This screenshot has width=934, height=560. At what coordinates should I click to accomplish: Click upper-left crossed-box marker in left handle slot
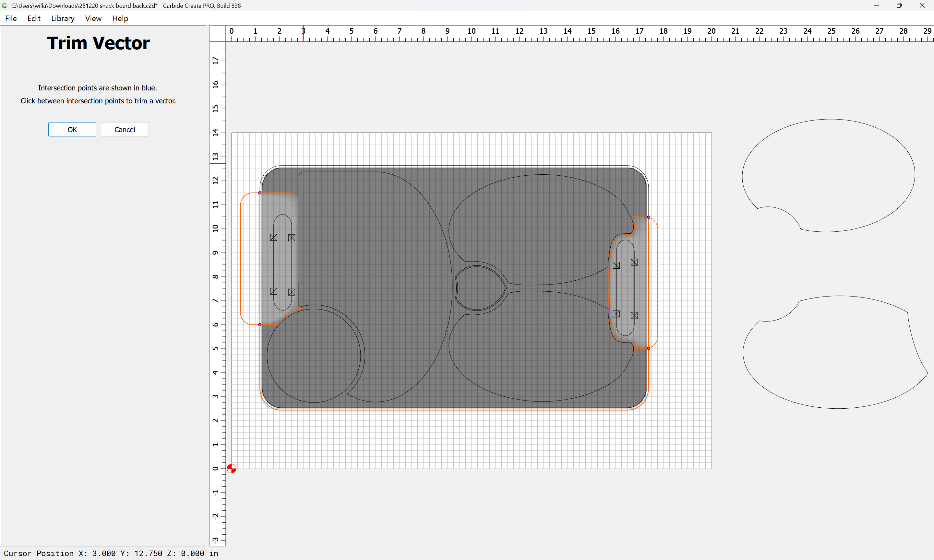coord(274,237)
